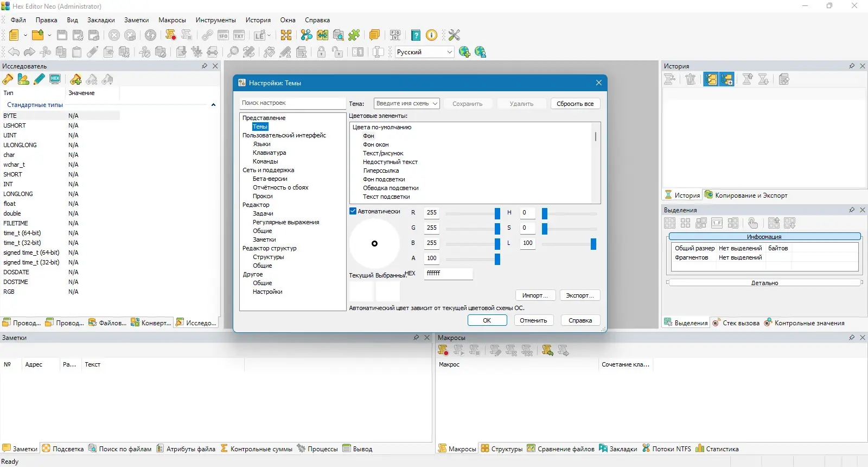Open help via the teal question-mark book icon
The width and height of the screenshot is (868, 467).
coord(416,35)
